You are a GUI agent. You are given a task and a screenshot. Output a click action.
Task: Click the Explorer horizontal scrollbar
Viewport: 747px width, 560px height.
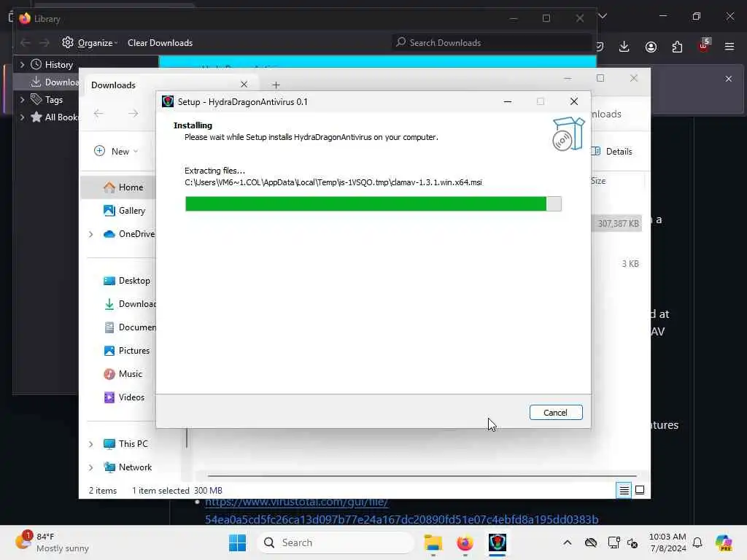click(x=422, y=475)
